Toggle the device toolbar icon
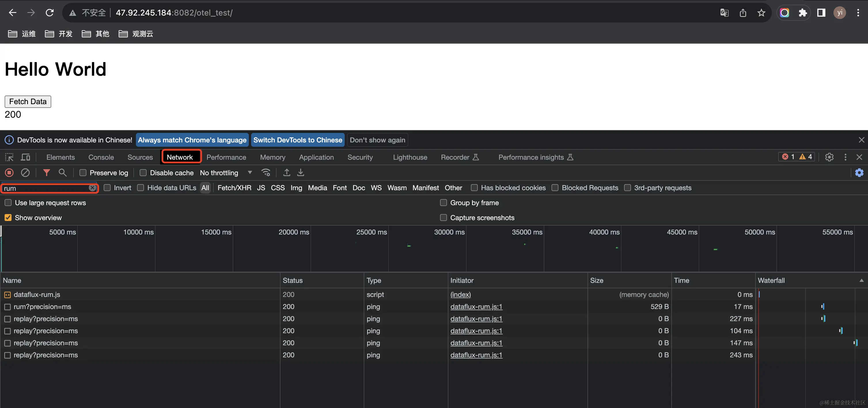868x408 pixels. coord(26,157)
